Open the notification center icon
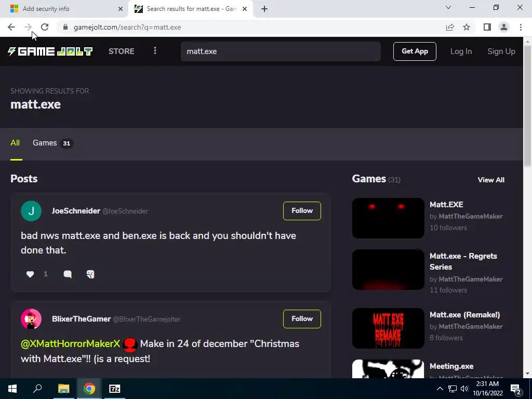The image size is (532, 399). (516, 389)
